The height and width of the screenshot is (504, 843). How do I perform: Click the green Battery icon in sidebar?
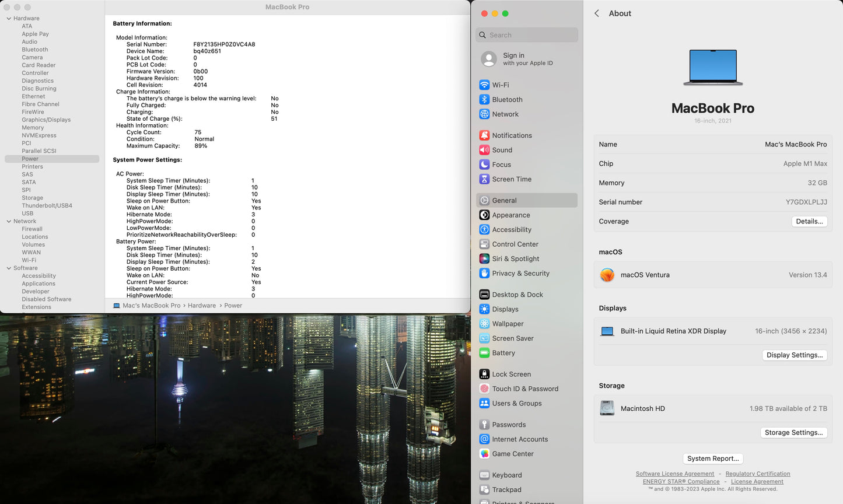pos(484,352)
